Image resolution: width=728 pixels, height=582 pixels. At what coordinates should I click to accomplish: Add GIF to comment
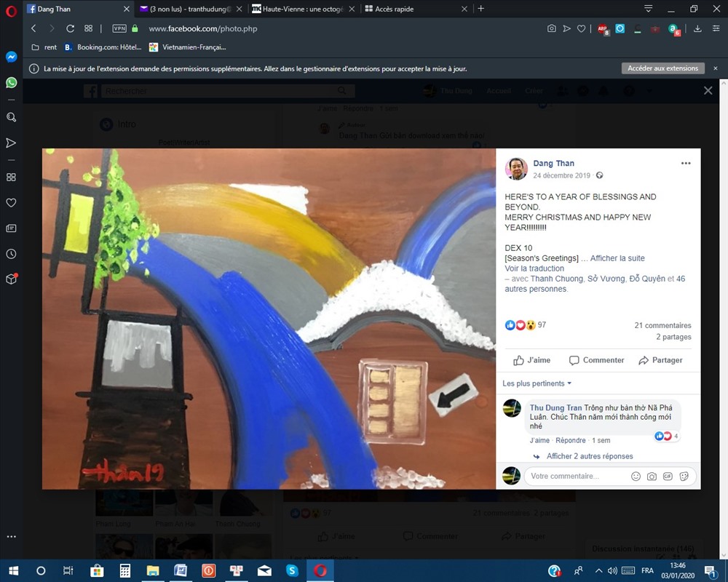point(668,477)
